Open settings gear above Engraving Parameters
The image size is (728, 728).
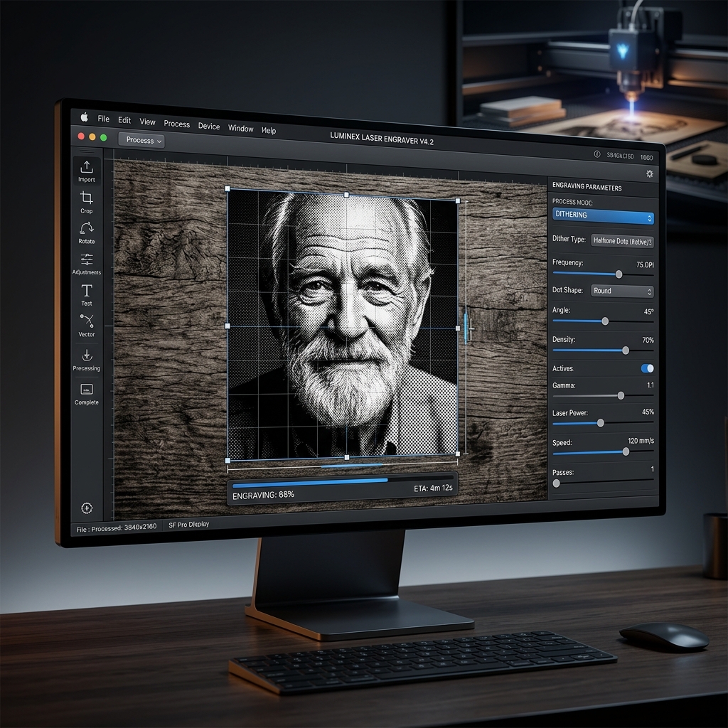(650, 174)
